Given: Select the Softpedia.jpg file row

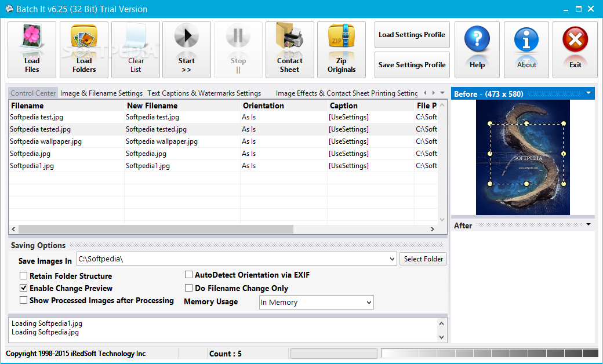Looking at the screenshot, I should coord(223,154).
